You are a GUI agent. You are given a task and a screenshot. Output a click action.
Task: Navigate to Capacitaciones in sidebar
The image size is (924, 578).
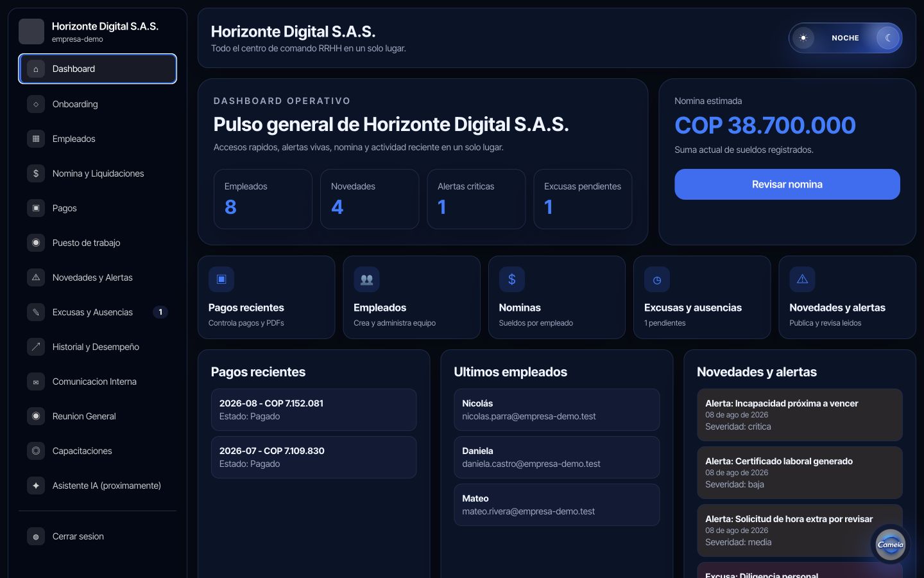tap(98, 451)
